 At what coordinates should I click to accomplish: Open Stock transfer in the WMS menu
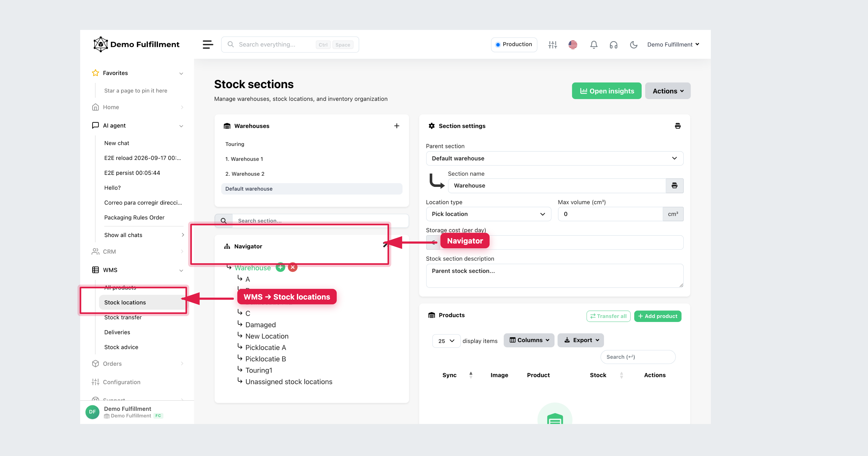(x=123, y=317)
